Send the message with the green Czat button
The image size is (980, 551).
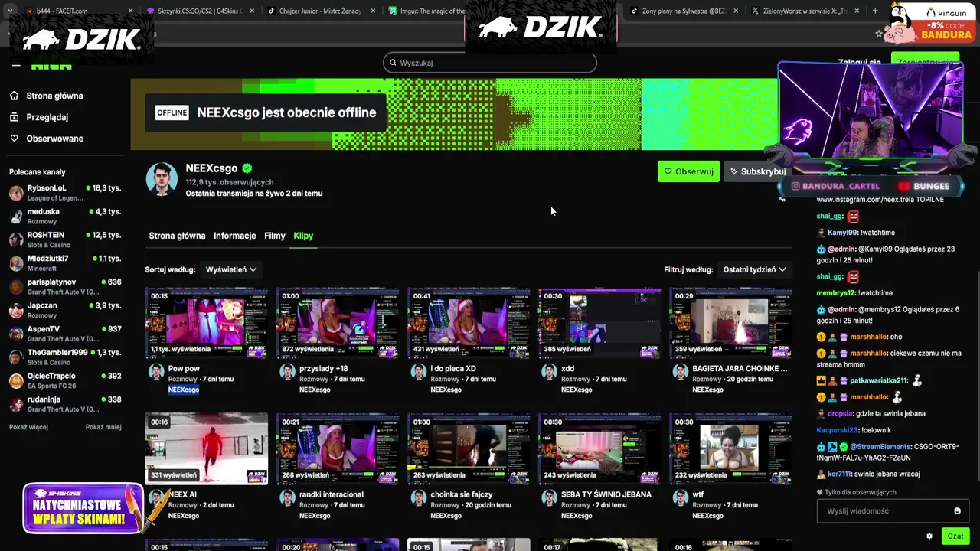pos(955,536)
